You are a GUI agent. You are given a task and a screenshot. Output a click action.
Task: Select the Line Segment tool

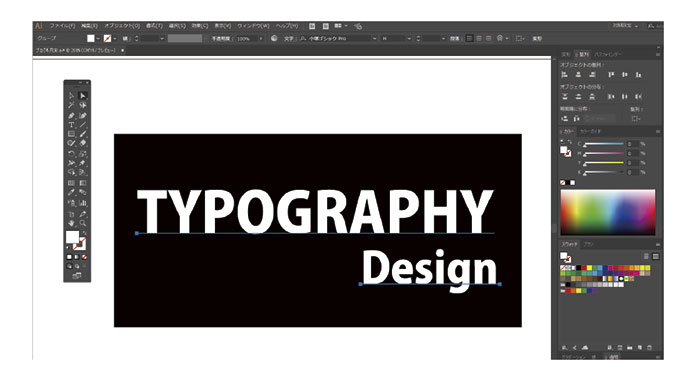(83, 125)
